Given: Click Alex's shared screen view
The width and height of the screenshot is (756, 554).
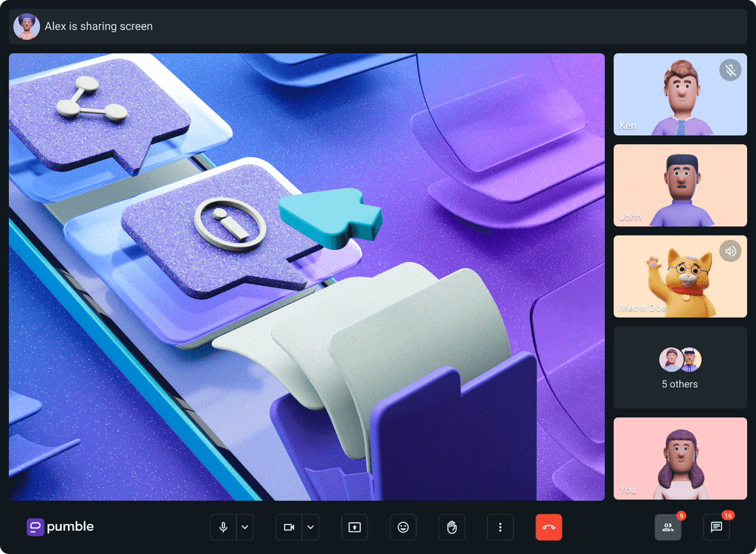Looking at the screenshot, I should 306,277.
